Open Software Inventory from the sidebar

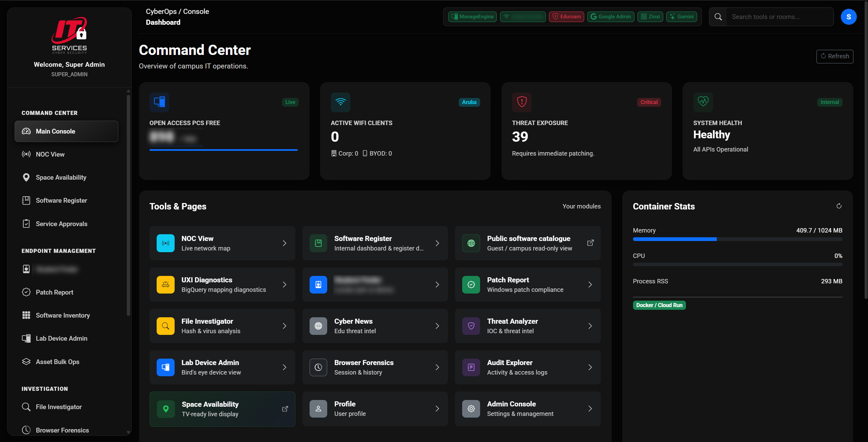pos(63,315)
